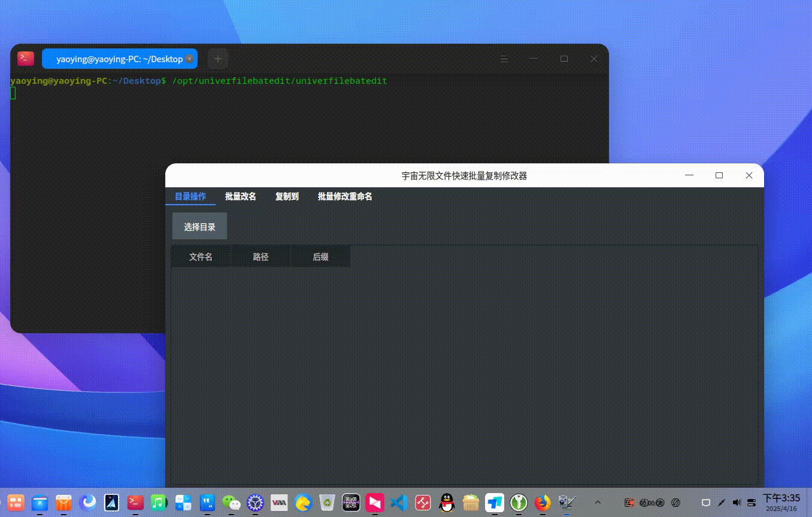The height and width of the screenshot is (517, 812).
Task: Open the blue browser icon in dock
Action: [x=88, y=503]
